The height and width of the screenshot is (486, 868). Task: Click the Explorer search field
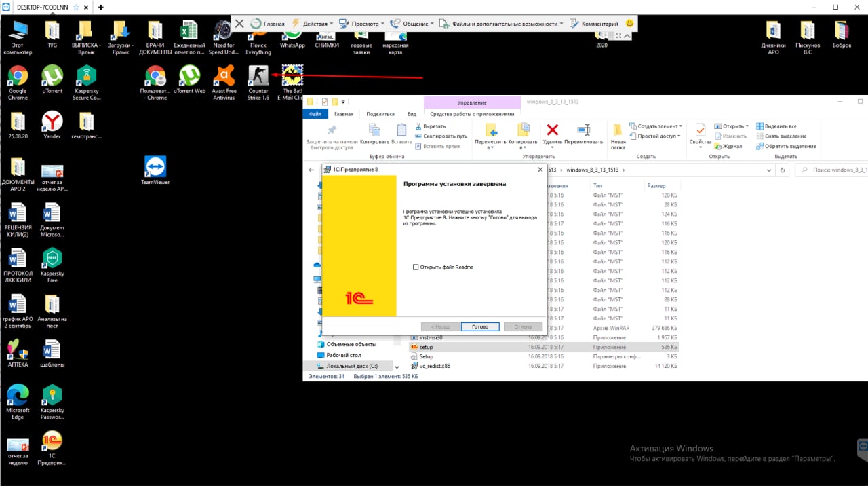point(834,170)
